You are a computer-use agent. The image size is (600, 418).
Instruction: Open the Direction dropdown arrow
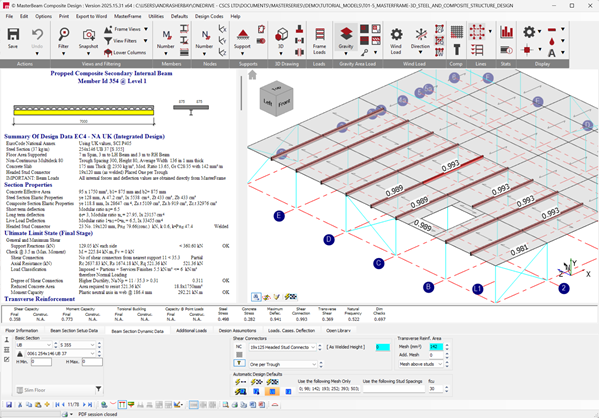[x=421, y=53]
